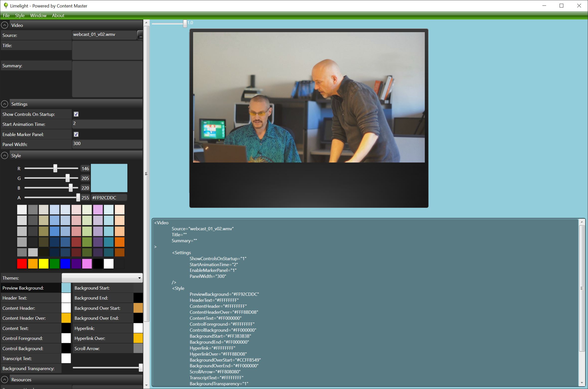Collapse the Settings section circle icon
The image size is (588, 389).
click(x=4, y=104)
